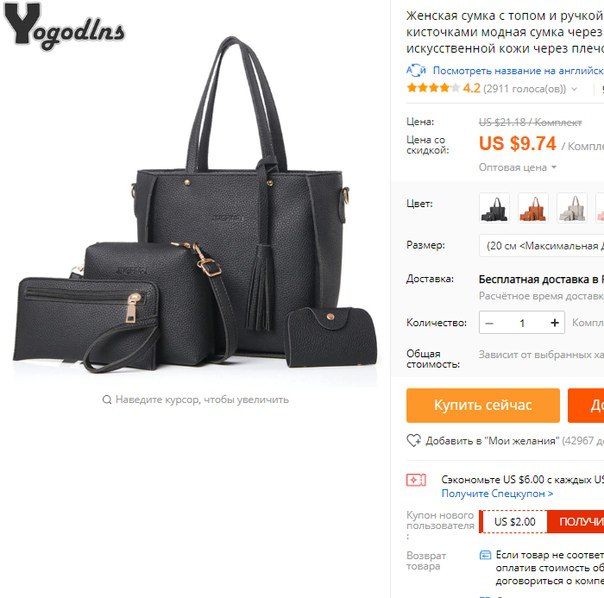This screenshot has height=598, width=604.
Task: Click Посмотреть название на английском link
Action: [x=518, y=71]
